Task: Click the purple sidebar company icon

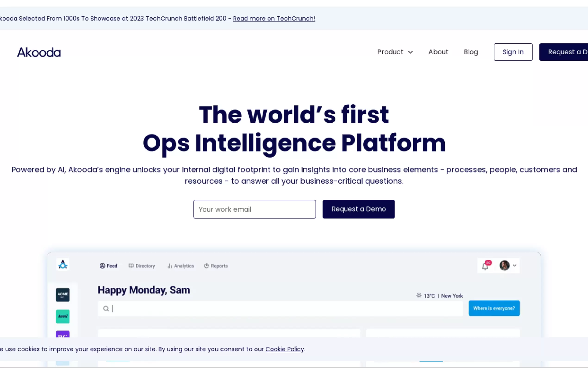Action: [63, 334]
